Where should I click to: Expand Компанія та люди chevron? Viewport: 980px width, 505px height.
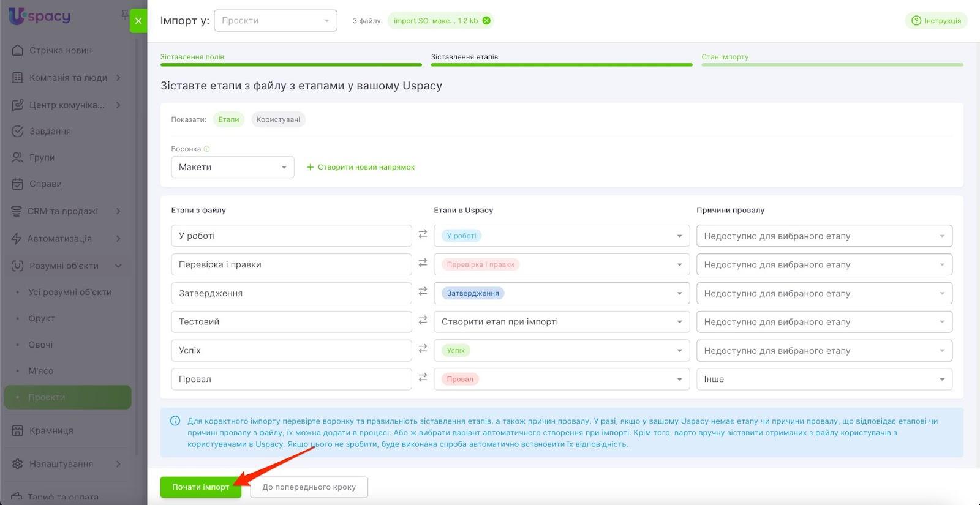pyautogui.click(x=118, y=78)
